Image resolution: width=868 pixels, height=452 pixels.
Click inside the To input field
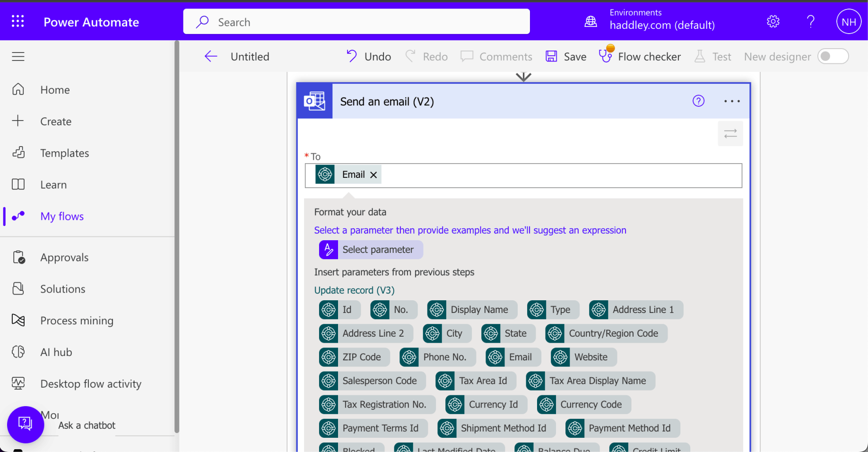[x=523, y=175]
